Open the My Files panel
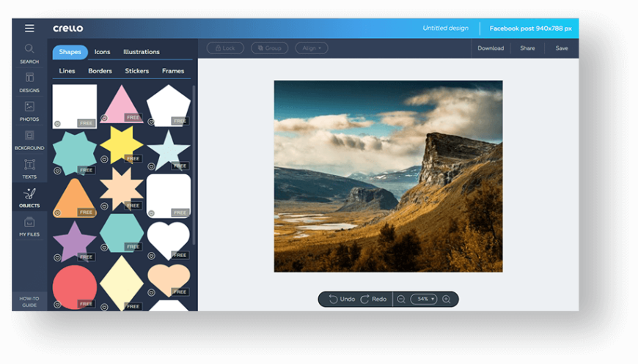The image size is (638, 364). point(29,226)
